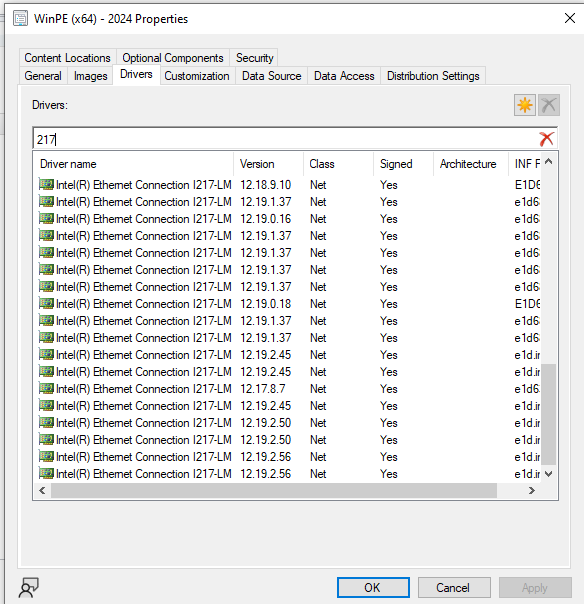This screenshot has height=604, width=584.
Task: Click network adapter icon for version 12.19.0.18 row
Action: [46, 304]
